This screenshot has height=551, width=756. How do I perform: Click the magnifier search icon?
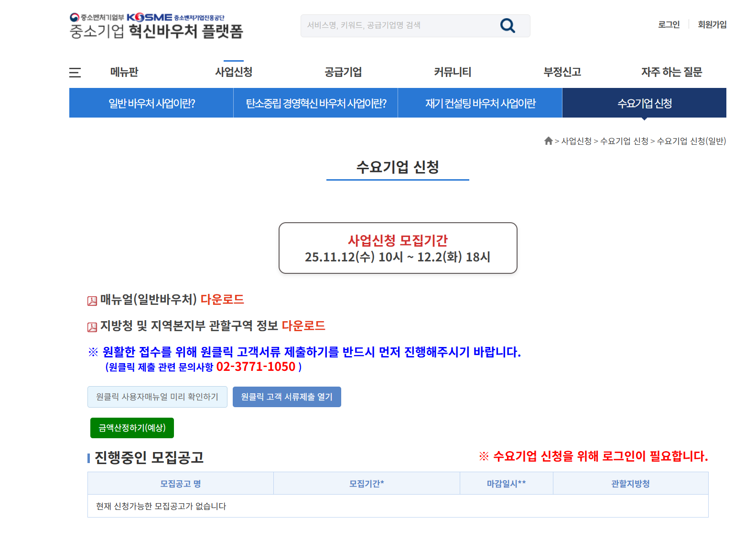508,26
